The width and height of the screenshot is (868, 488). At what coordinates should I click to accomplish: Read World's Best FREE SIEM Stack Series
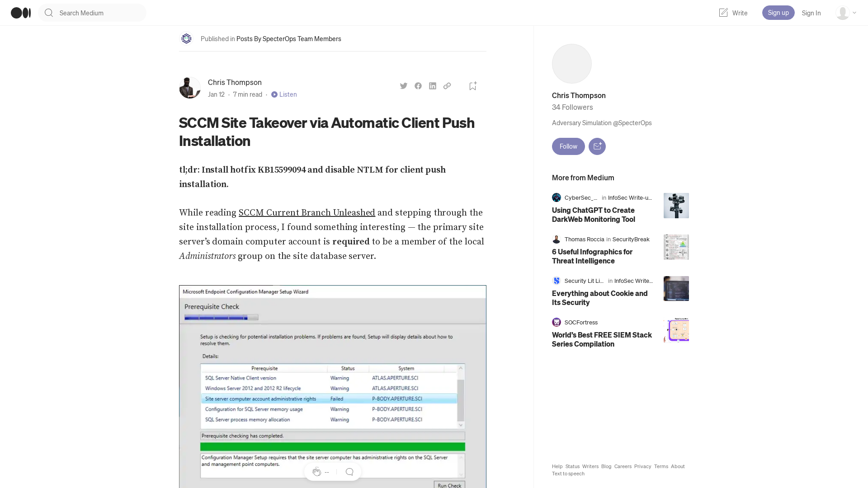point(602,339)
